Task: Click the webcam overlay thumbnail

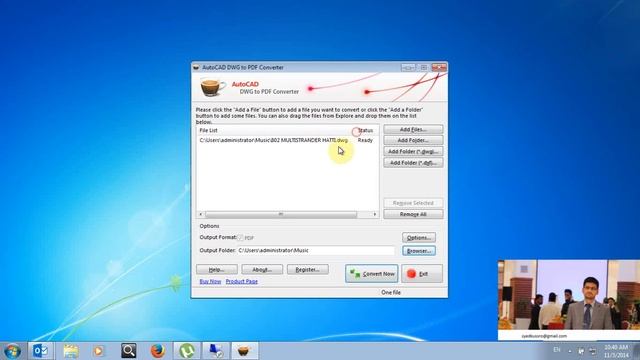Action: tap(569, 300)
